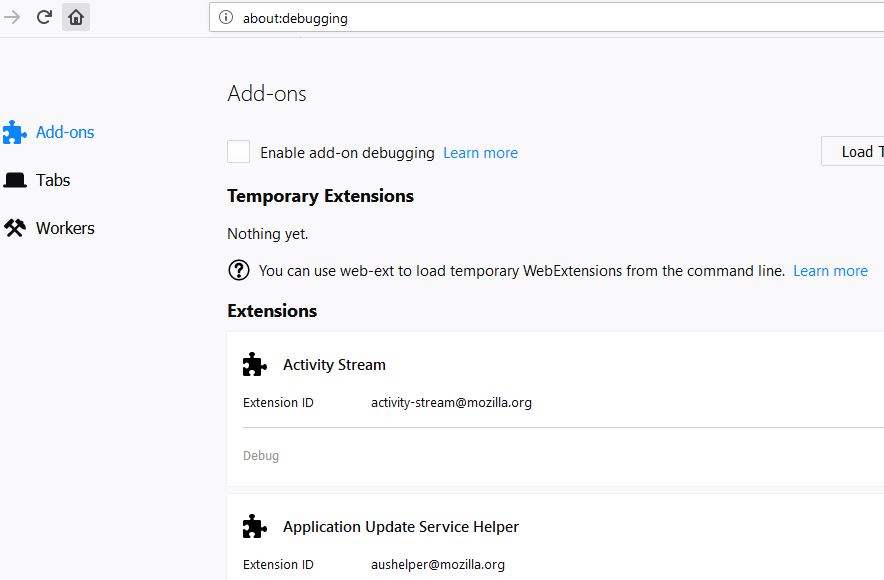Click the Workers hammer icon in sidebar
The image size is (884, 580).
click(x=15, y=228)
